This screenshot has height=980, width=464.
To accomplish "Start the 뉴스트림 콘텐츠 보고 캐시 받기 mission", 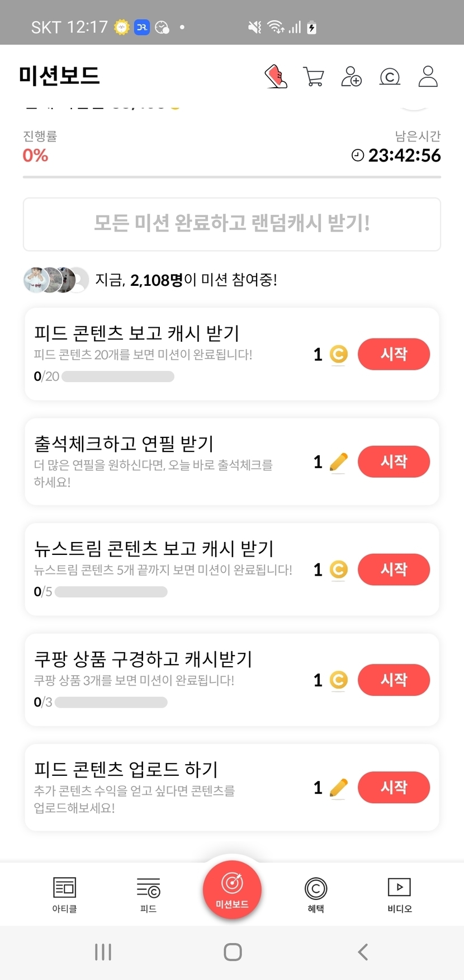I will pos(394,569).
